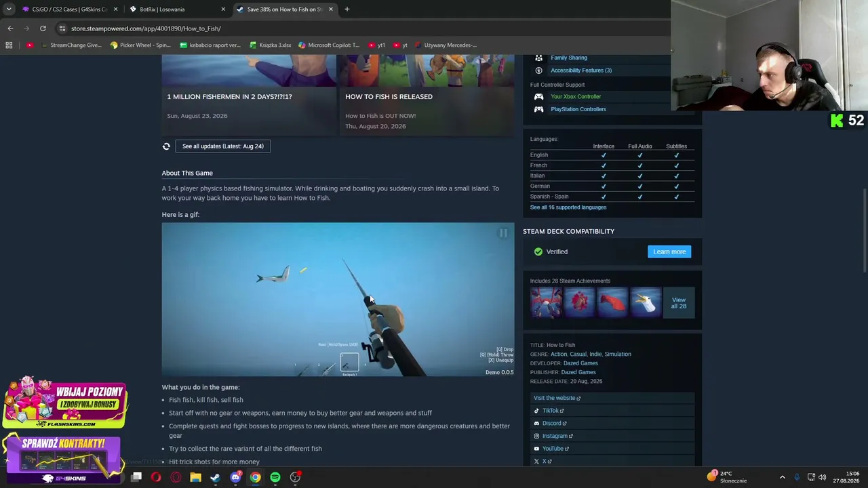
Task: Click the accessibility features icon
Action: click(538, 70)
